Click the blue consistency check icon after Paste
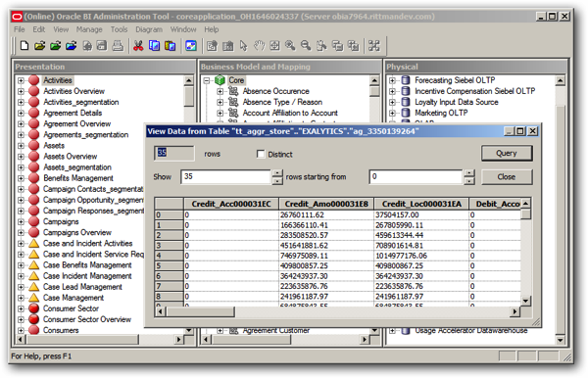 (191, 46)
